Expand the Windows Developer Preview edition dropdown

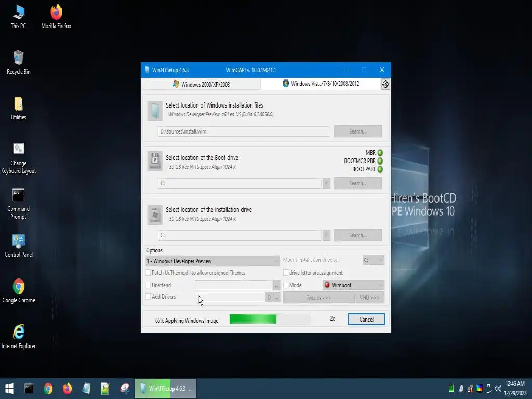pyautogui.click(x=212, y=261)
